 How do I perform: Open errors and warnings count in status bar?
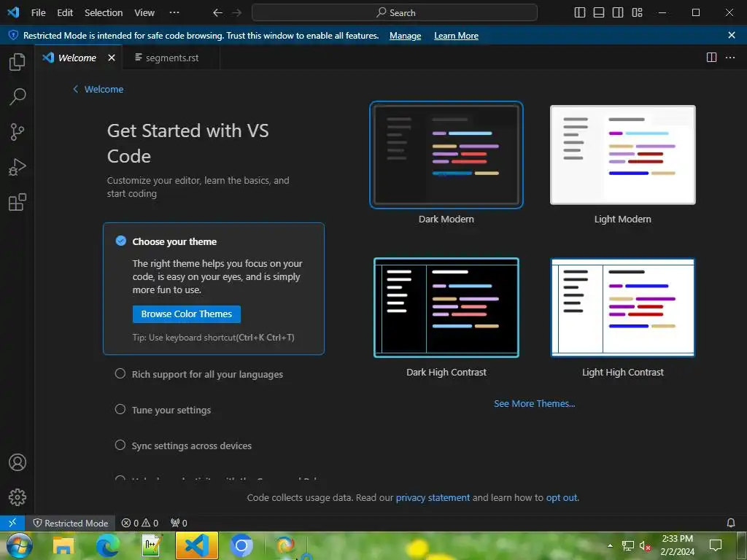click(x=140, y=523)
